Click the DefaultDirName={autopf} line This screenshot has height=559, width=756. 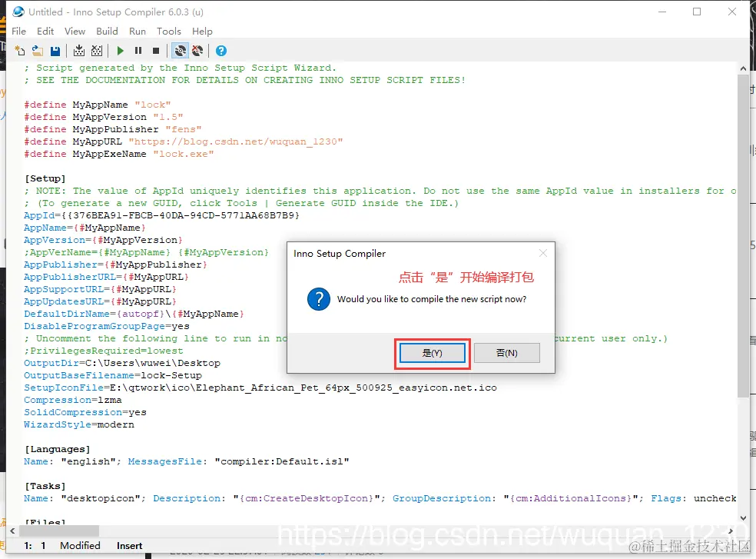(x=134, y=314)
